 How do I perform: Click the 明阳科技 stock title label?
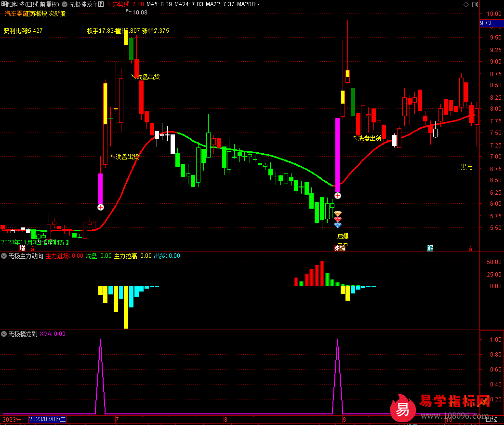(13, 4)
